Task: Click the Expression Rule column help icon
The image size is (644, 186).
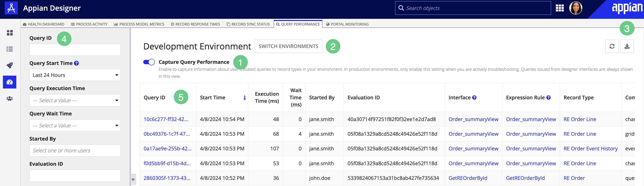Action: click(549, 98)
